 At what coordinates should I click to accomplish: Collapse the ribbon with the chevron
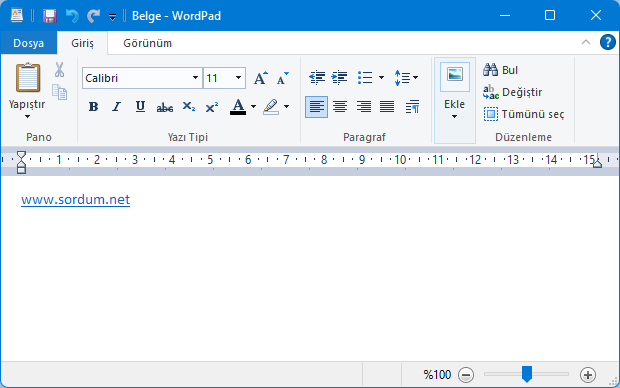586,42
